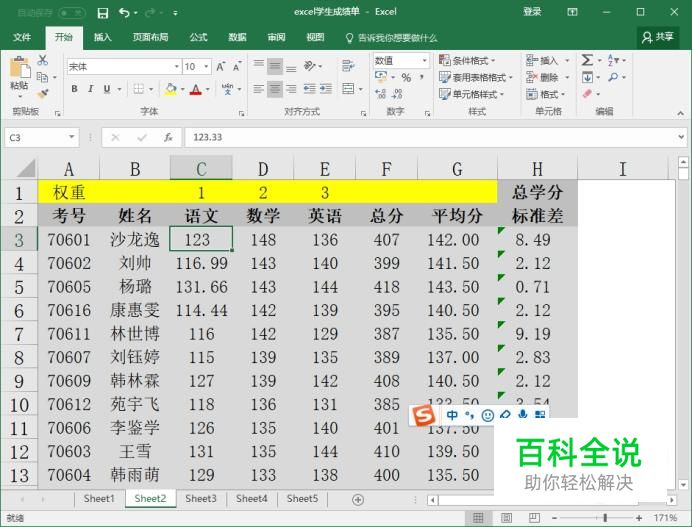Apply the yellow fill color bucket
Image resolution: width=692 pixels, height=527 pixels.
pos(170,89)
